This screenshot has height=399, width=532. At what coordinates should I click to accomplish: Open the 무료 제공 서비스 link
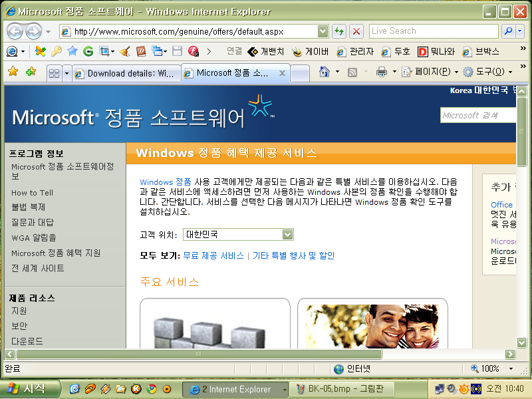(213, 255)
